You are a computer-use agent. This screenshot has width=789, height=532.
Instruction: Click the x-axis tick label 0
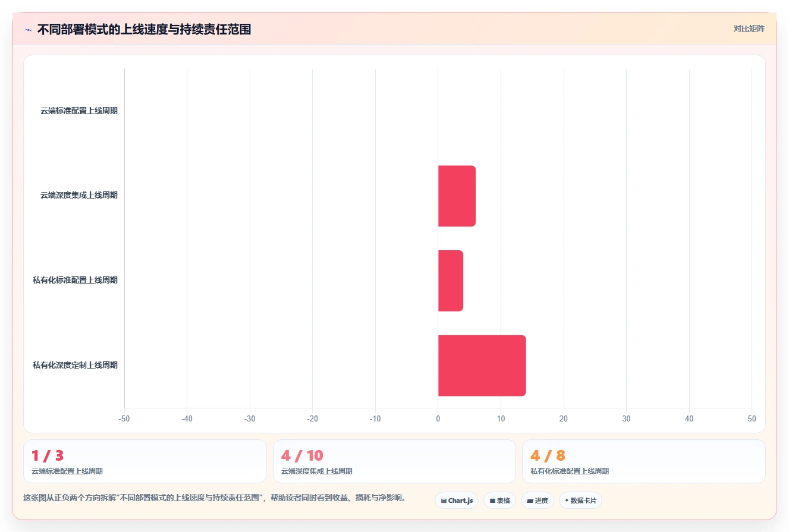point(438,419)
